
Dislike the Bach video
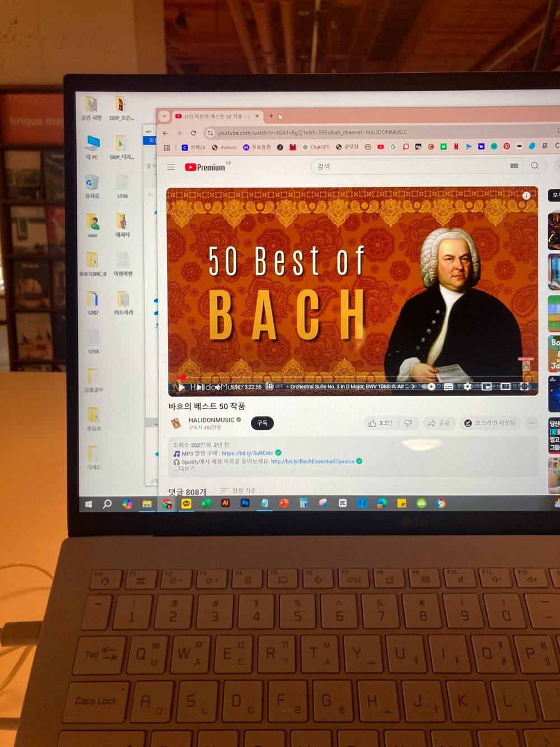click(x=408, y=423)
